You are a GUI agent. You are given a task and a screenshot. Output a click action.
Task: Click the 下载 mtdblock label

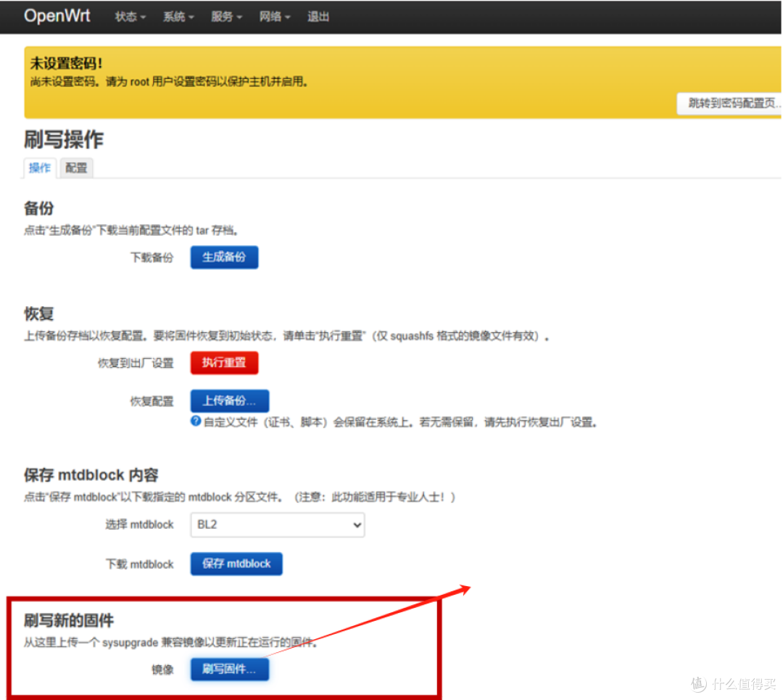click(x=139, y=564)
